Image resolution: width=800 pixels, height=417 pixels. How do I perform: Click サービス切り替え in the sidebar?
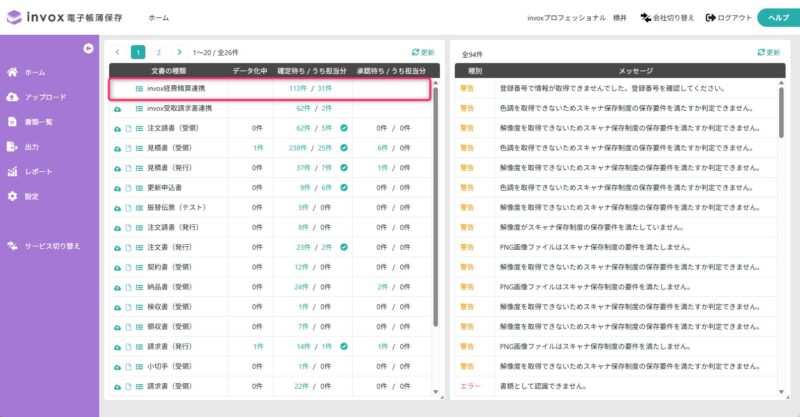click(x=43, y=246)
